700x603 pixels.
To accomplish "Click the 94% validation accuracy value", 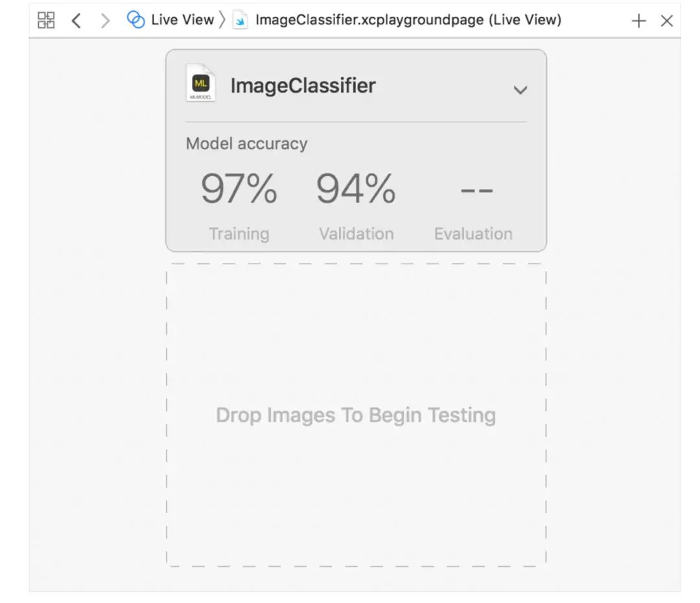I will pos(356,188).
